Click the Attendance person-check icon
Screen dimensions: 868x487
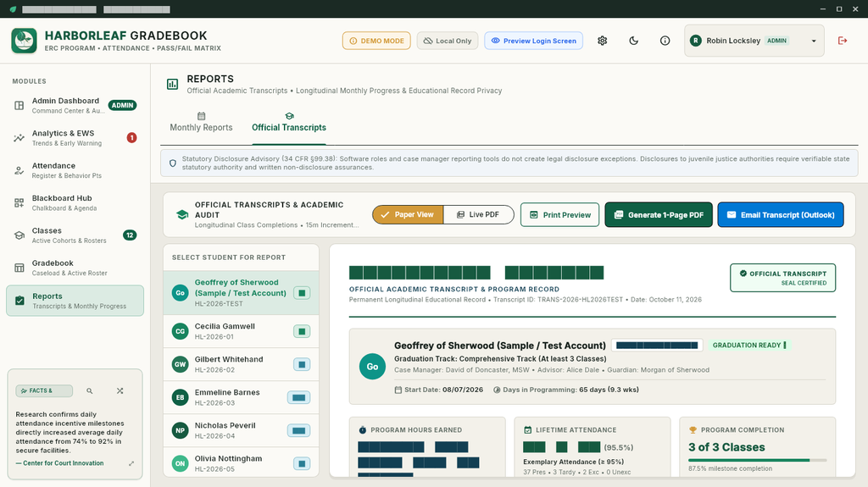(x=19, y=170)
